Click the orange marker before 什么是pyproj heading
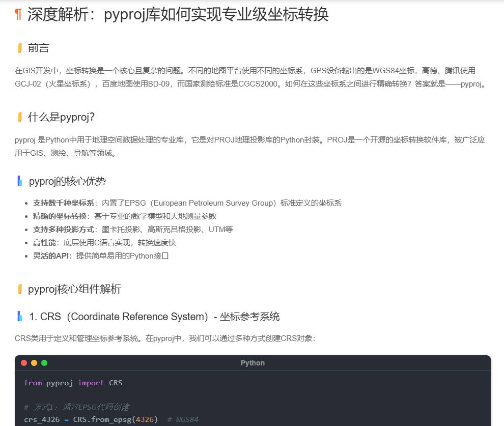The width and height of the screenshot is (504, 426). [19, 117]
